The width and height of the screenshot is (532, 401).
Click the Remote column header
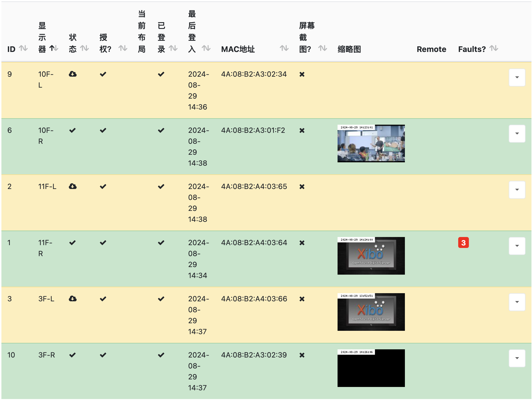[x=431, y=49]
